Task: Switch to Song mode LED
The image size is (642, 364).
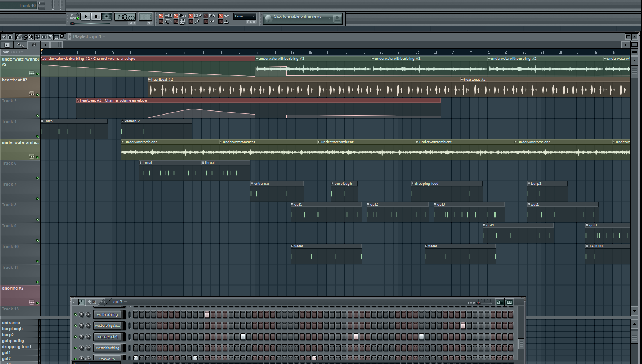Action: click(77, 18)
